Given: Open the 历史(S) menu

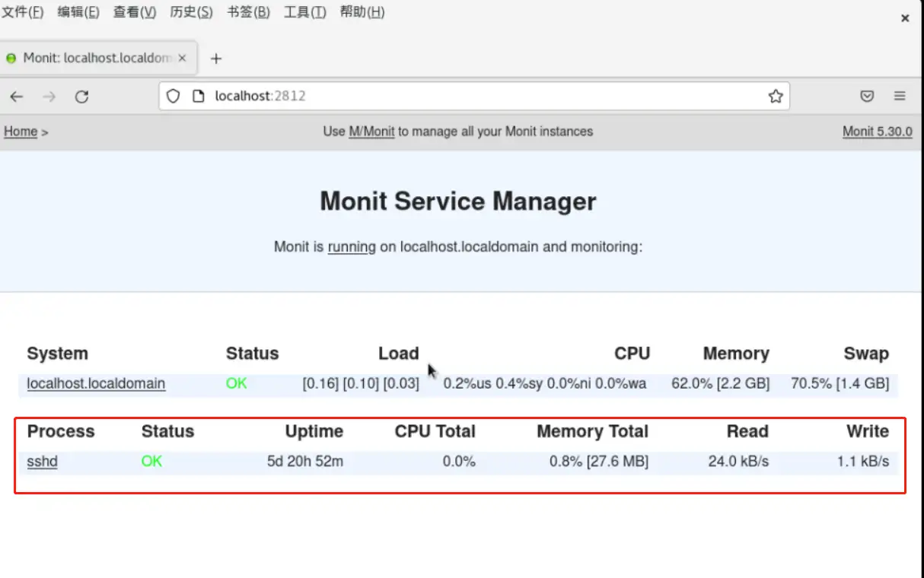Looking at the screenshot, I should click(x=192, y=12).
